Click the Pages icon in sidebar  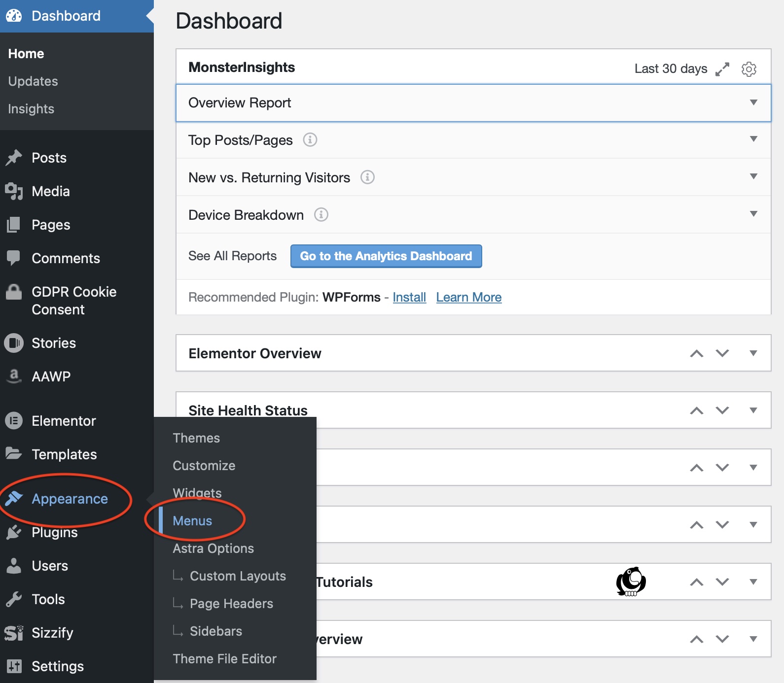coord(14,225)
